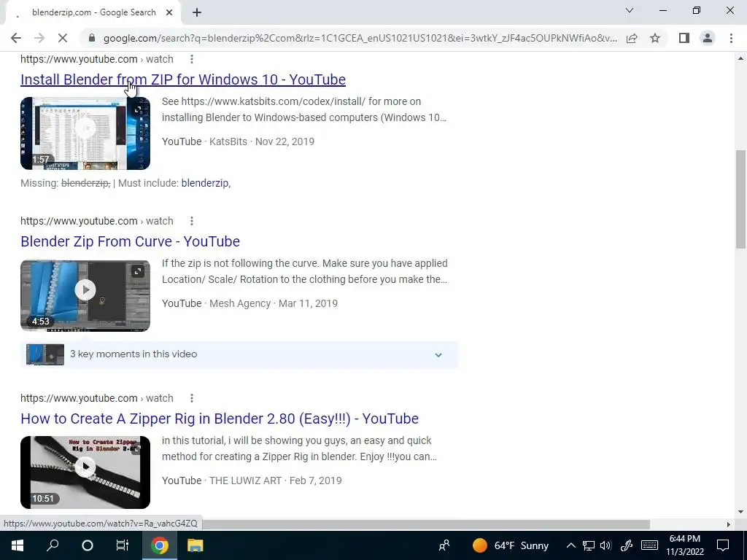Open the 64°F Sunny weather widget
Viewport: 747px width, 560px height.
[511, 545]
